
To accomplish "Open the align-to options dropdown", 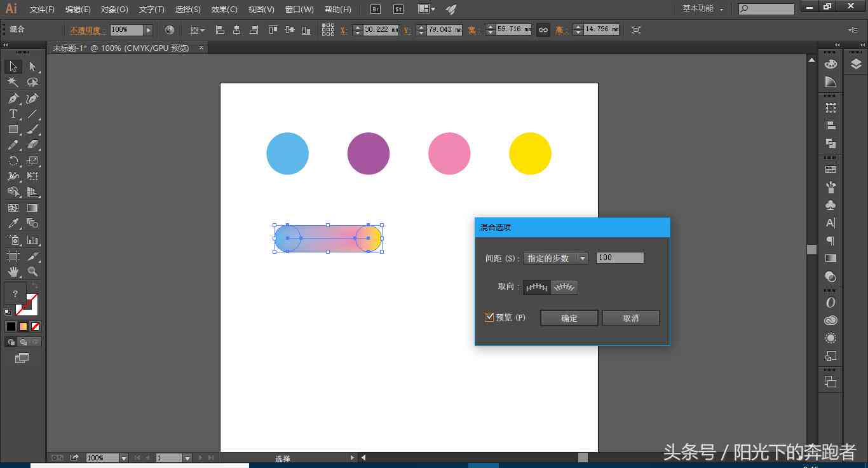I will (198, 30).
